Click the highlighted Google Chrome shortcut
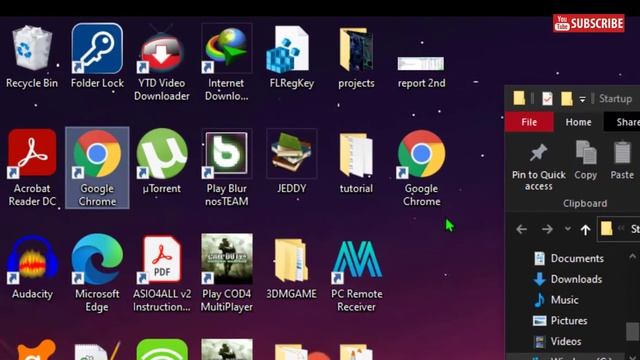640x360 pixels. pos(97,168)
